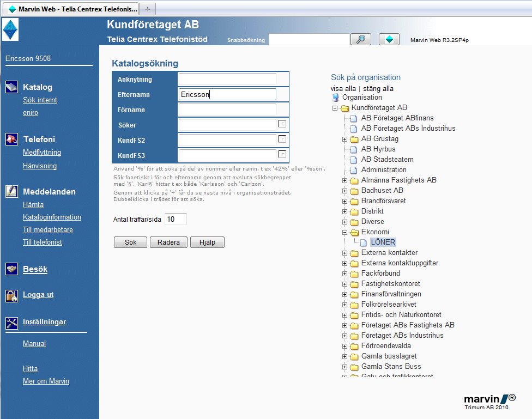Image resolution: width=532 pixels, height=419 pixels.
Task: Open the Till telefonist link
Action: [x=43, y=242]
